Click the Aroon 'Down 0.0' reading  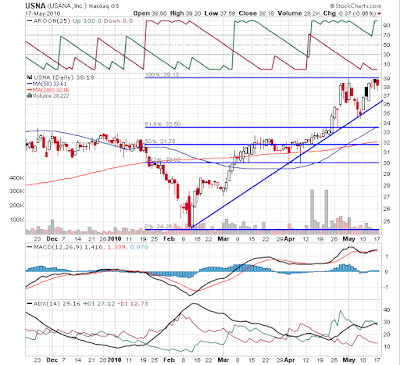pos(118,21)
